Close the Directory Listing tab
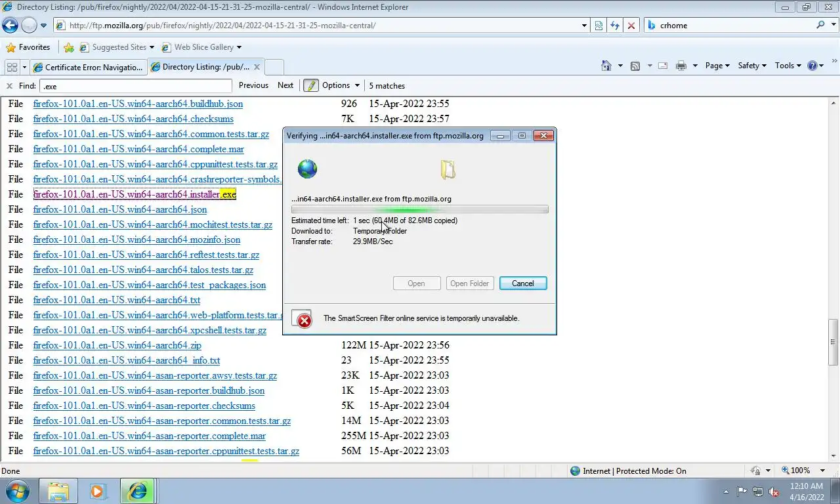 [257, 67]
